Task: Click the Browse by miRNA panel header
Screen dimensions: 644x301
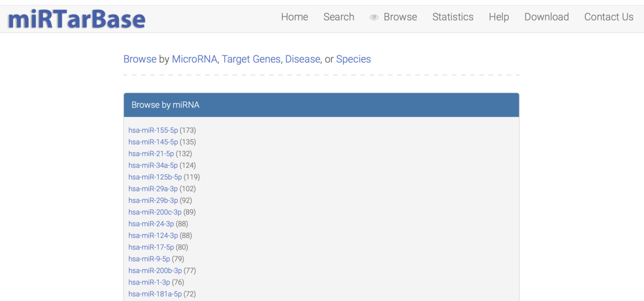Action: [x=321, y=105]
